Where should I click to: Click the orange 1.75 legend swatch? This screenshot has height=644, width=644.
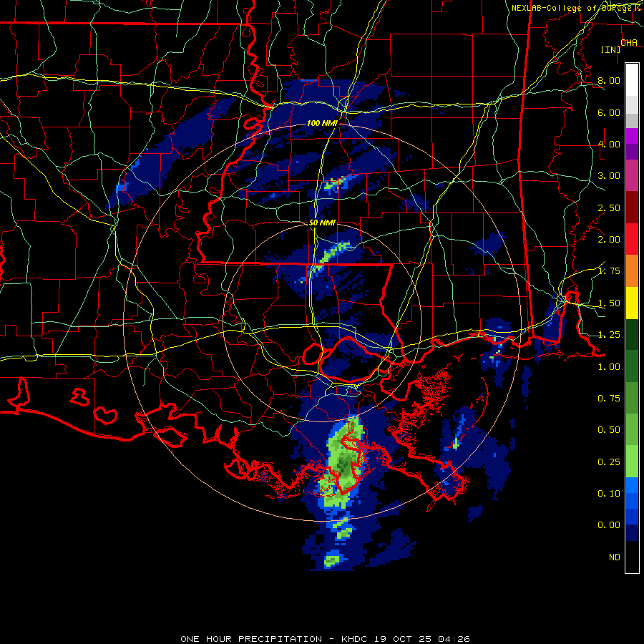(x=632, y=270)
